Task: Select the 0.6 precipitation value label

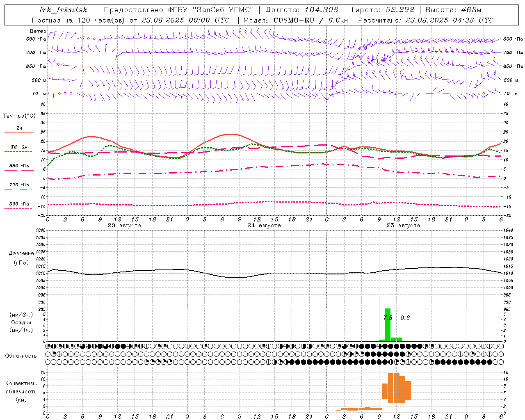Action: pyautogui.click(x=405, y=317)
